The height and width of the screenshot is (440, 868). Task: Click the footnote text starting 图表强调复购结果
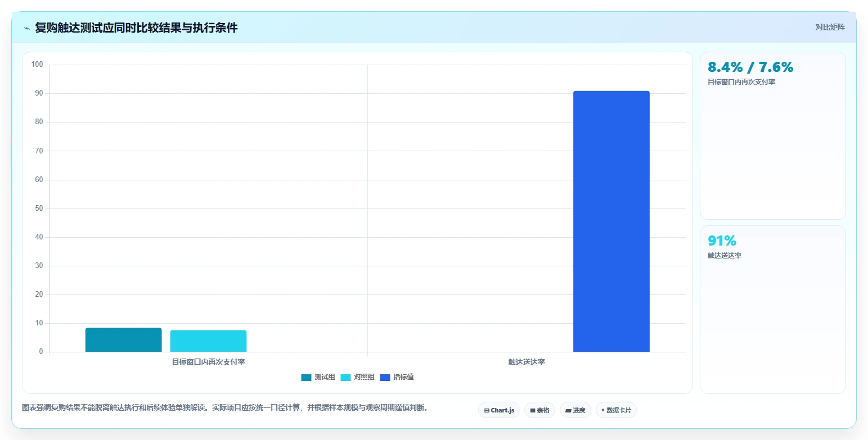pos(225,408)
